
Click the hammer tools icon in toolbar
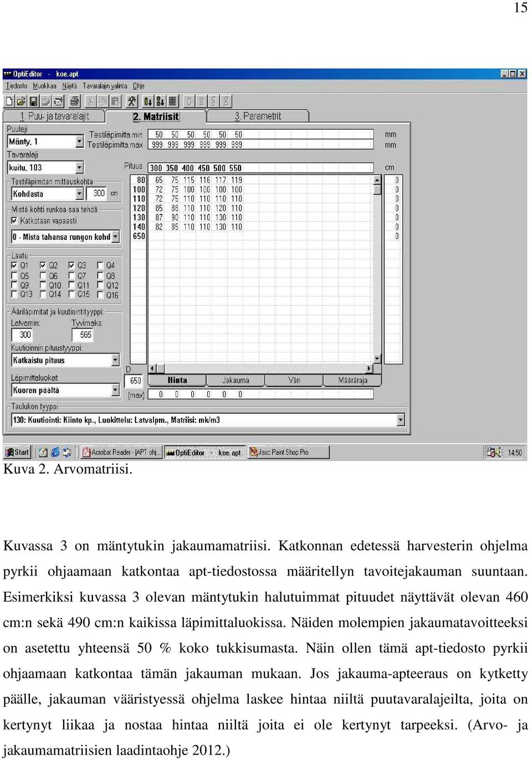[x=132, y=101]
